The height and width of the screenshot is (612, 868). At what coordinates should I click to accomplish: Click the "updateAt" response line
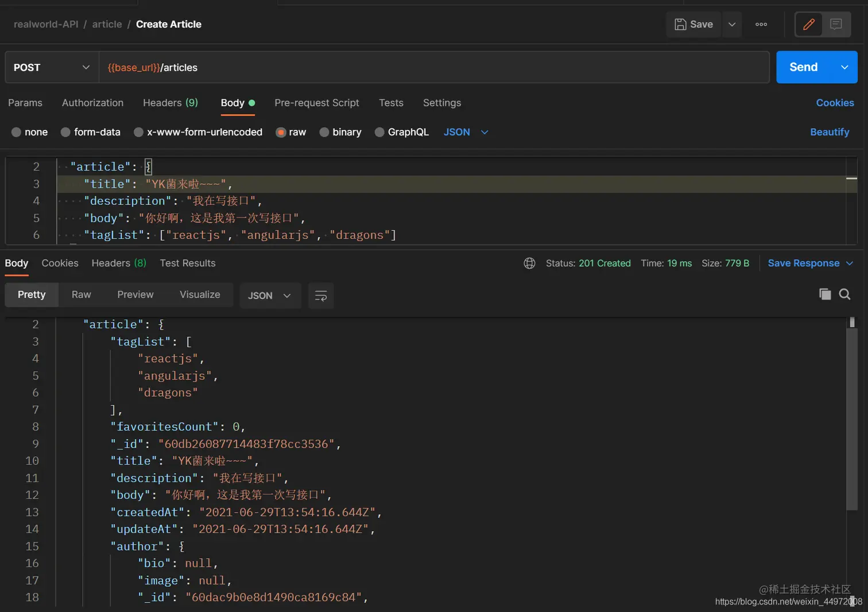click(243, 529)
